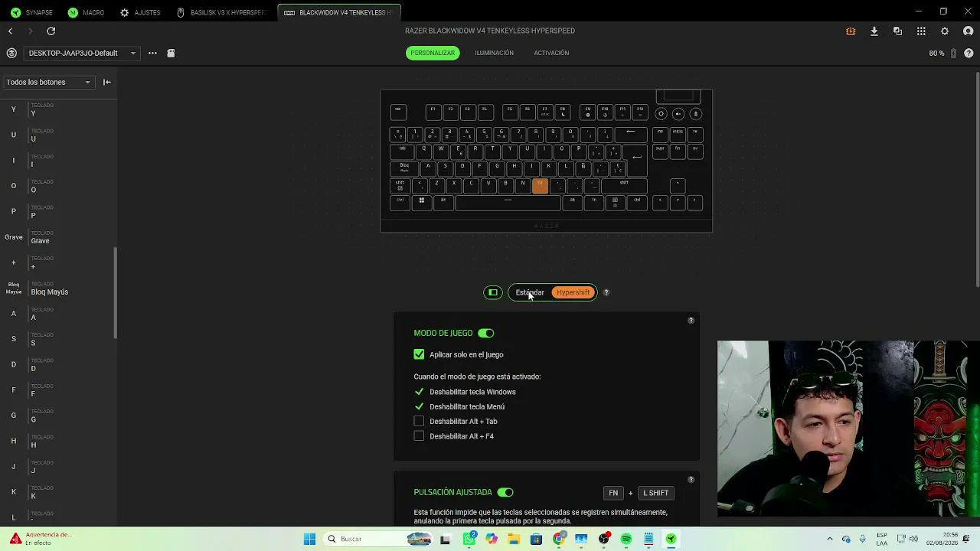Click the Buscar taskbar search field
The width and height of the screenshot is (980, 551).
[x=379, y=539]
